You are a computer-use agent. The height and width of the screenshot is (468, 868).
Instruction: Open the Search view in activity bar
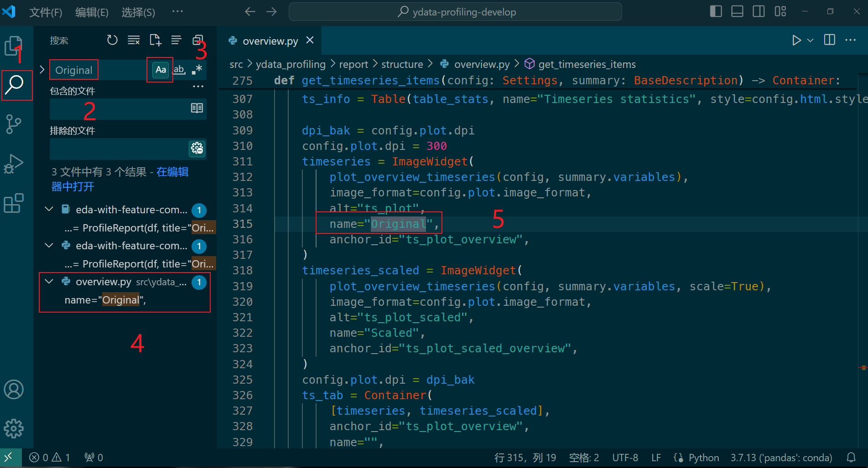[x=15, y=85]
